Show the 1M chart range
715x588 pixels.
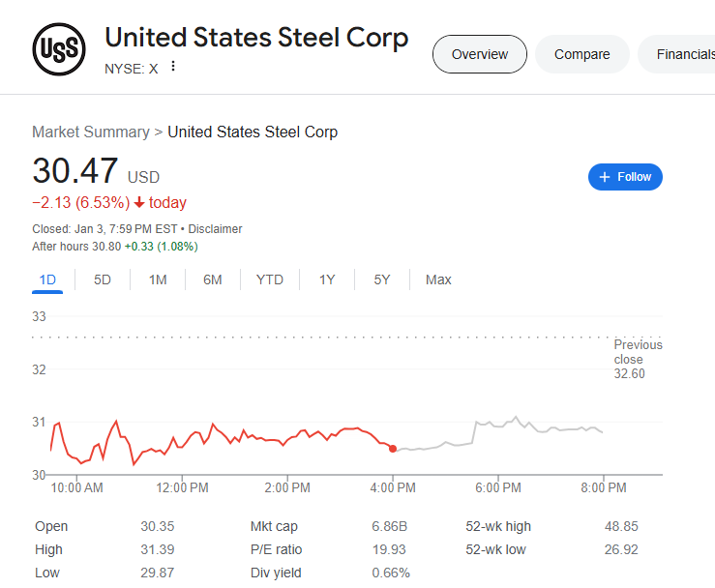click(158, 279)
